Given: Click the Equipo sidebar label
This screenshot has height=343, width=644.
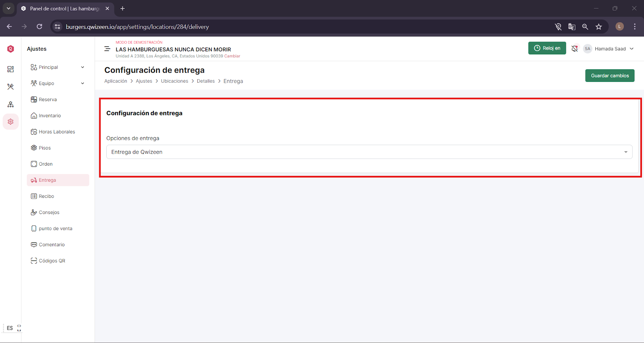Looking at the screenshot, I should [46, 83].
